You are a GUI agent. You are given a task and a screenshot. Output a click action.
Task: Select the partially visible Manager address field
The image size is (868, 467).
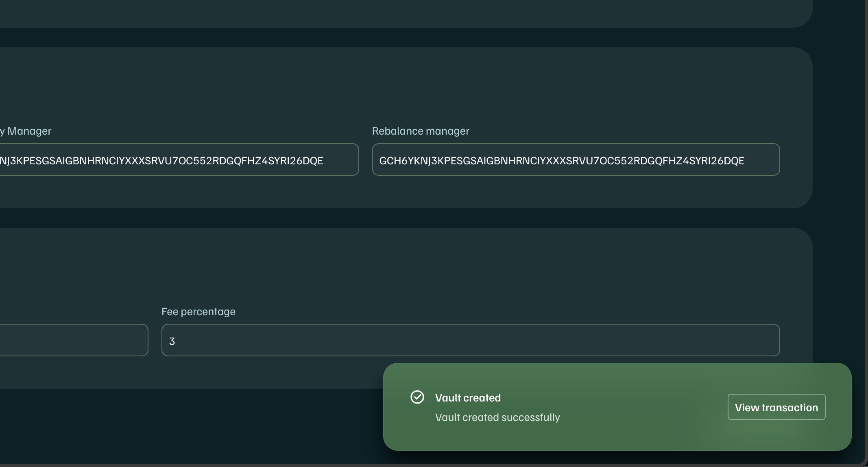tap(179, 160)
